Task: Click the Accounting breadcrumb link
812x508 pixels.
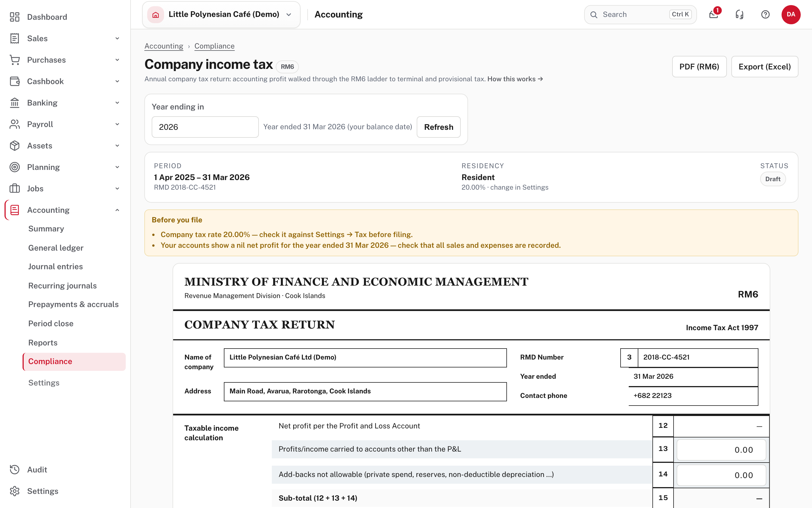Action: (164, 46)
